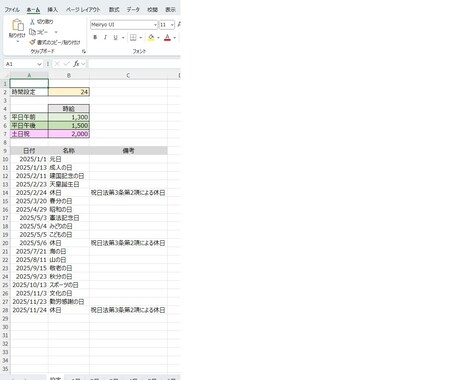The image size is (460, 380).
Task: Select the cell with value 24
Action: pyautogui.click(x=69, y=92)
